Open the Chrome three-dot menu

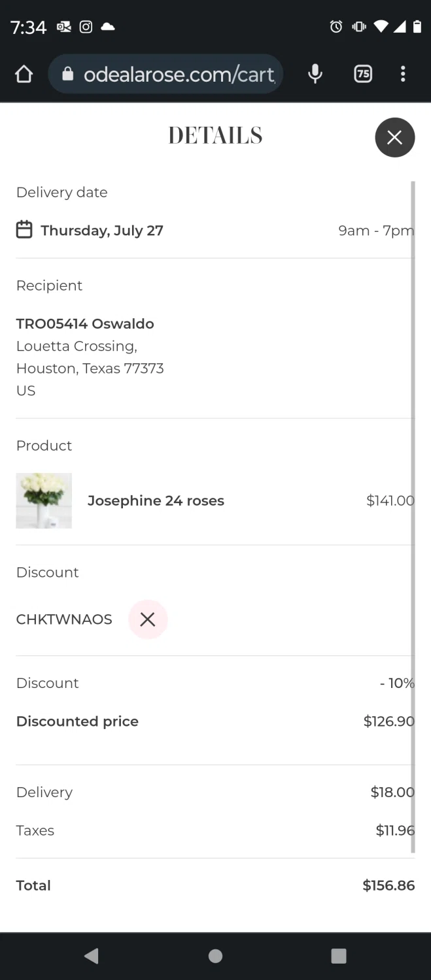[403, 74]
